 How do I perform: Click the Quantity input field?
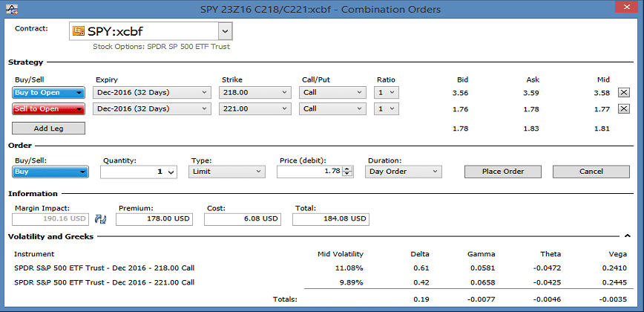133,172
